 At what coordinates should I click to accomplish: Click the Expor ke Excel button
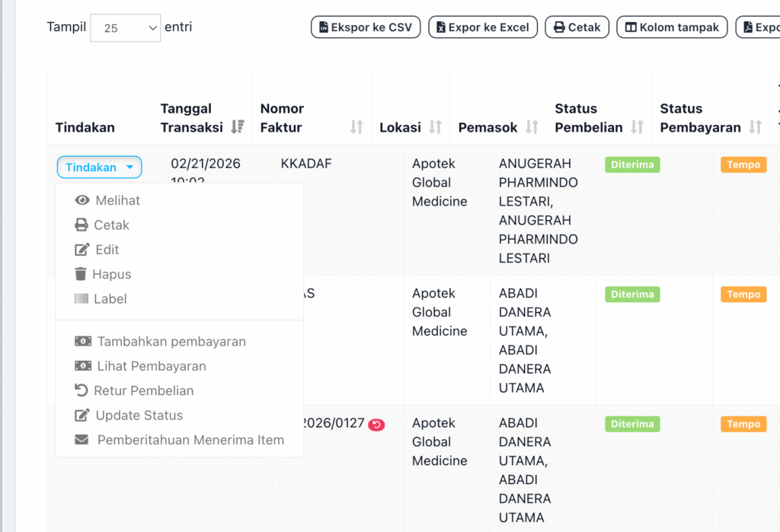tap(483, 27)
